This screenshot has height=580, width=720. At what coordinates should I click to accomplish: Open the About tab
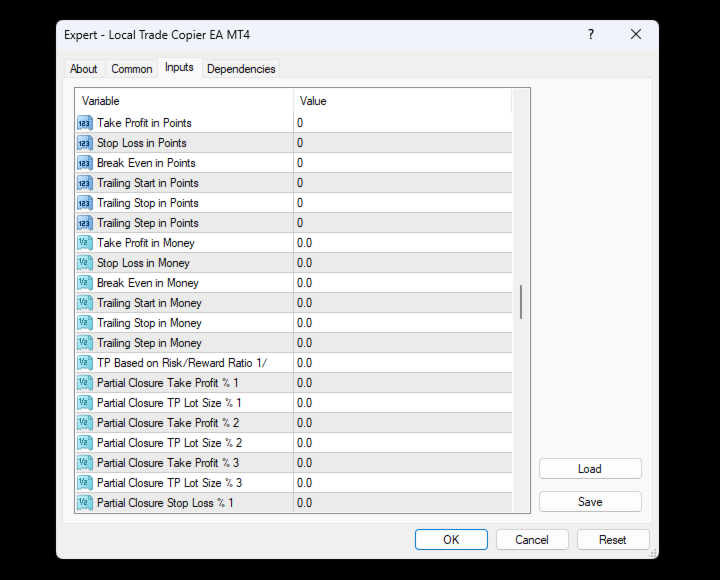tap(84, 69)
